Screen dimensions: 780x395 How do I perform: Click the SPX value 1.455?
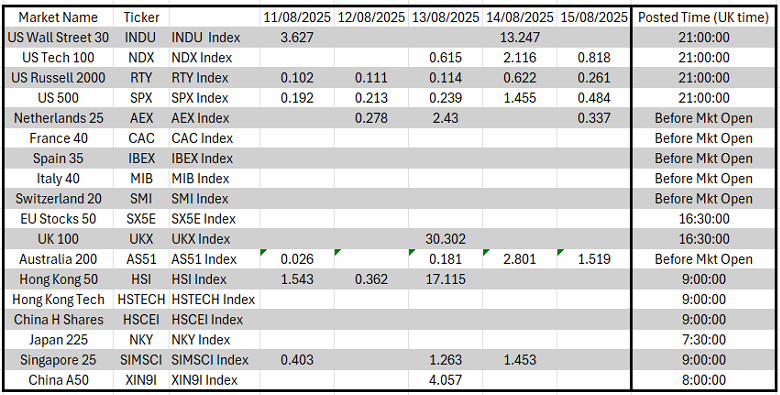tap(520, 98)
